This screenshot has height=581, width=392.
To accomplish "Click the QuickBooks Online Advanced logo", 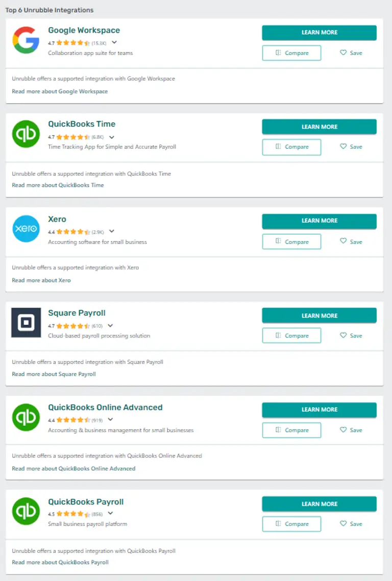I will point(26,417).
